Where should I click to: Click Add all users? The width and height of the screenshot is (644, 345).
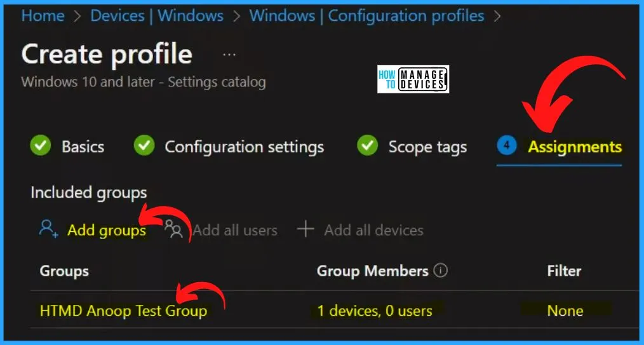[x=235, y=231]
